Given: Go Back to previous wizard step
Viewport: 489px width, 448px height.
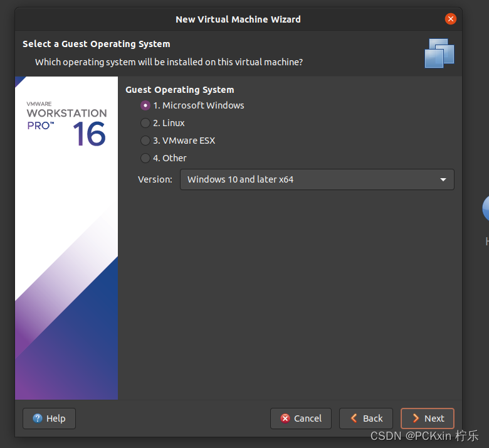Looking at the screenshot, I should [366, 419].
